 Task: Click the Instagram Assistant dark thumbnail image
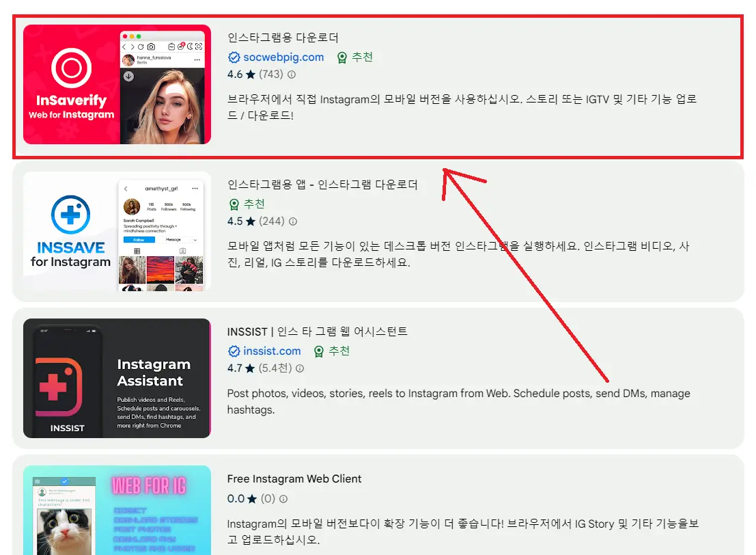[x=116, y=378]
